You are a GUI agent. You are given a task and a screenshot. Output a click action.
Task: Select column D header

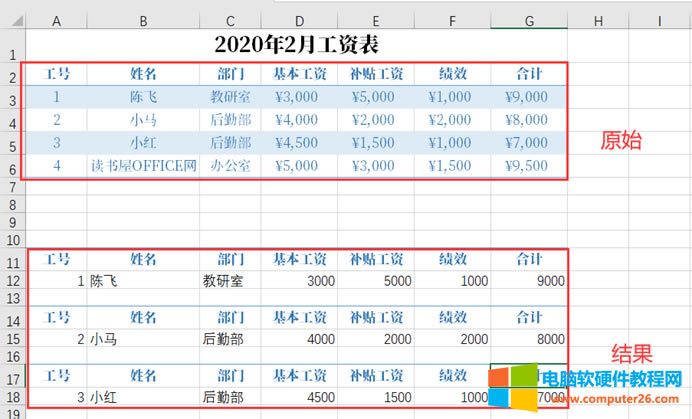tap(296, 20)
